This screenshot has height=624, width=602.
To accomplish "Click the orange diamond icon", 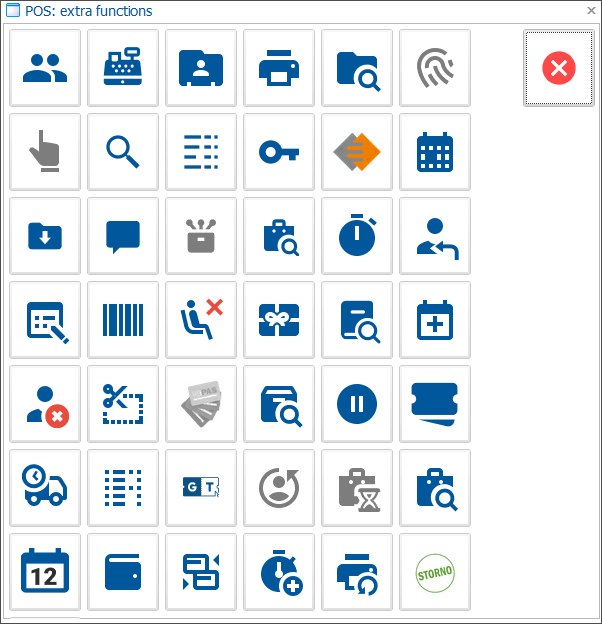I will point(357,152).
